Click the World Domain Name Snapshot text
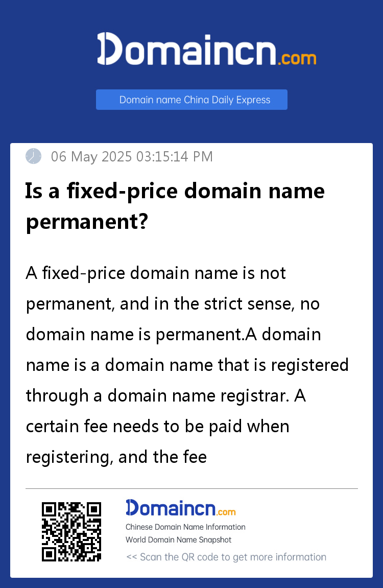 178,539
